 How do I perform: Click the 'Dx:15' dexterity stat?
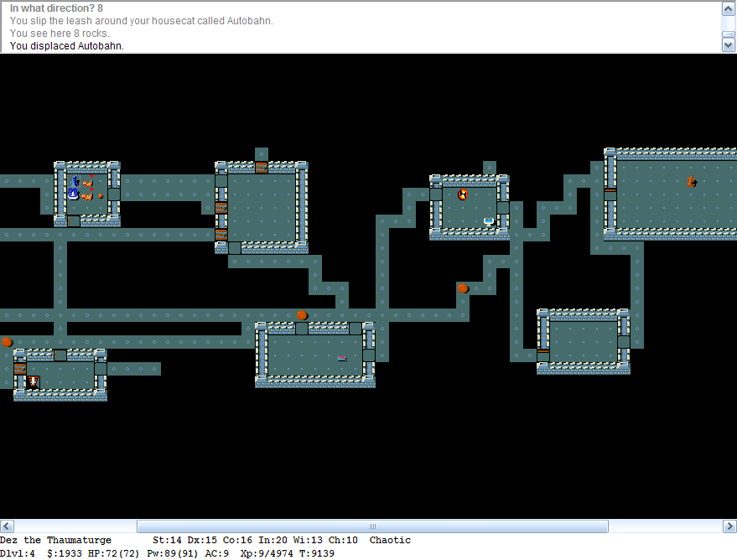202,540
